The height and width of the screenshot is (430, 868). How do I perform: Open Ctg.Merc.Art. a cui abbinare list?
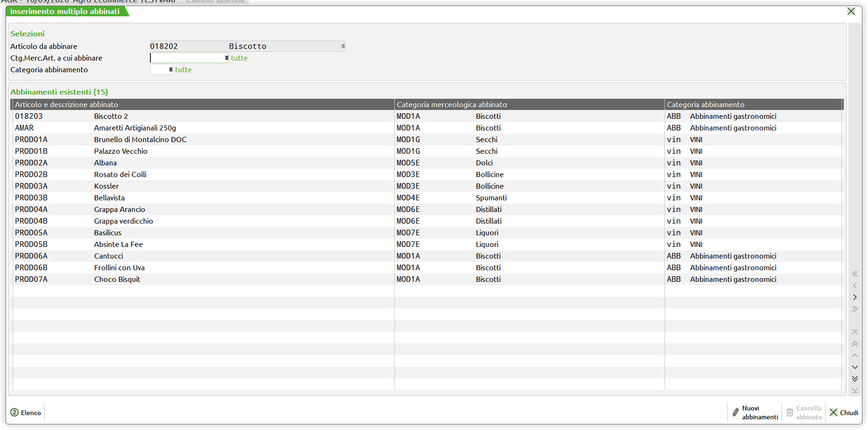click(227, 58)
